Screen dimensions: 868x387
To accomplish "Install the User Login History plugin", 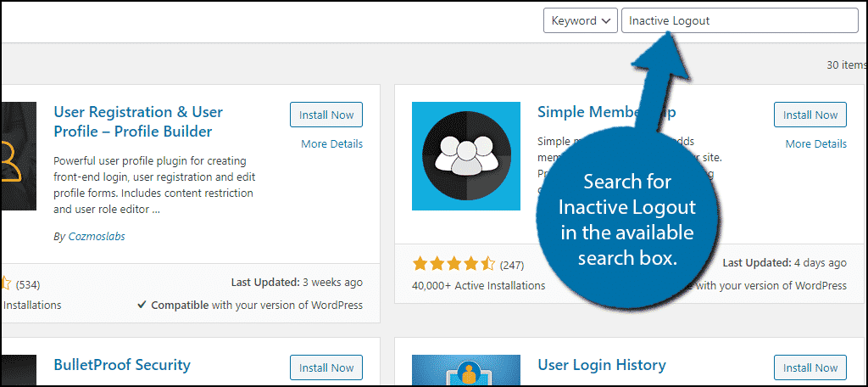I will click(810, 367).
